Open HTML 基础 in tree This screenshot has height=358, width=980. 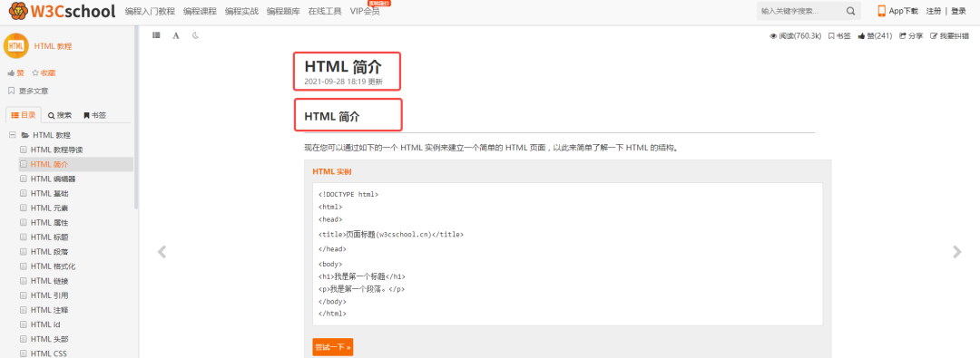(x=49, y=194)
